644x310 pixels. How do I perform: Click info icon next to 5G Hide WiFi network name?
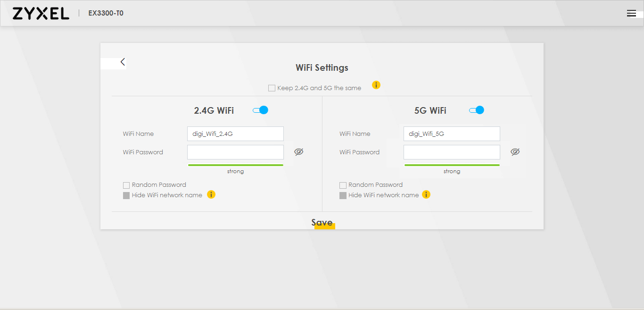coord(426,195)
